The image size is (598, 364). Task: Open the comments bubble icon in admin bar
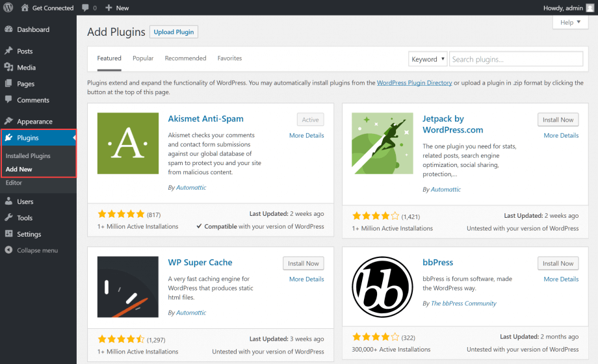coord(85,8)
